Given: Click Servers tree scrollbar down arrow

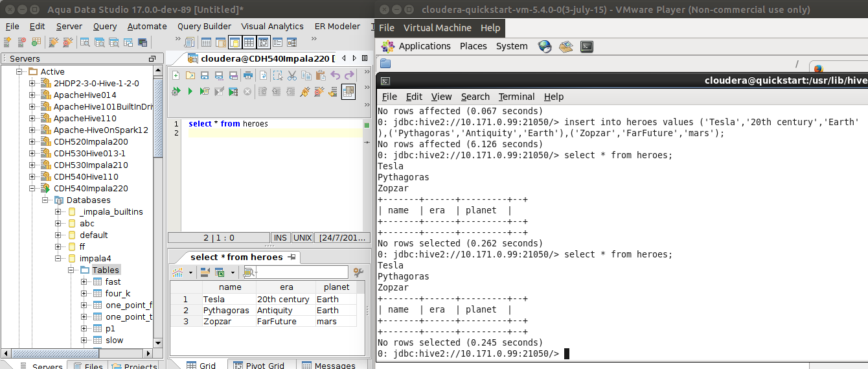Looking at the screenshot, I should (158, 343).
